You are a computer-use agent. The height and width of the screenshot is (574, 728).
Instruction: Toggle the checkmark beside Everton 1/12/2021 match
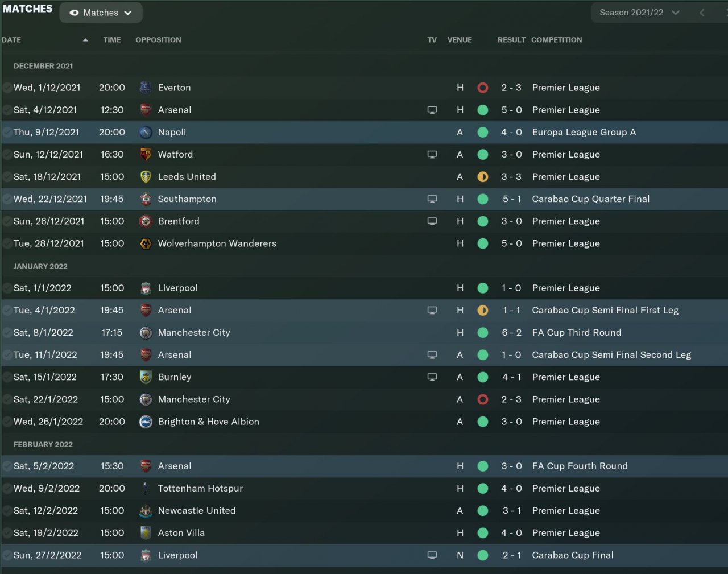[x=7, y=88]
